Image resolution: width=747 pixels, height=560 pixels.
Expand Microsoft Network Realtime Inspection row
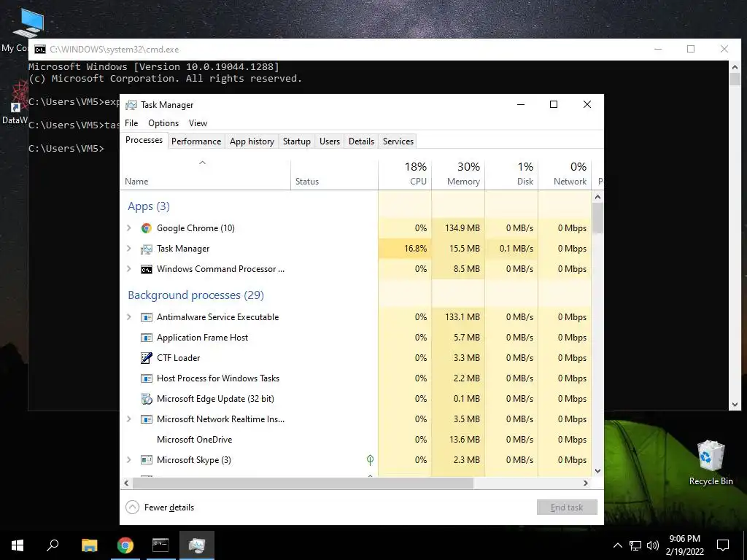pyautogui.click(x=128, y=419)
